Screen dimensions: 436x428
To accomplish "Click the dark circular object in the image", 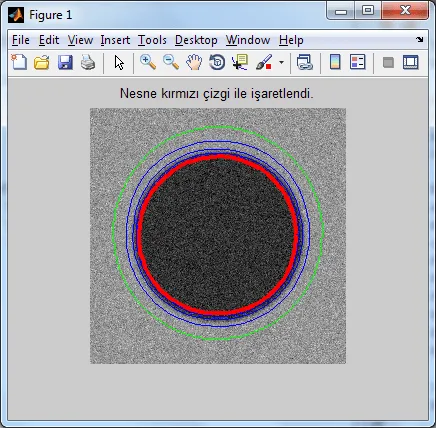I will (x=218, y=235).
